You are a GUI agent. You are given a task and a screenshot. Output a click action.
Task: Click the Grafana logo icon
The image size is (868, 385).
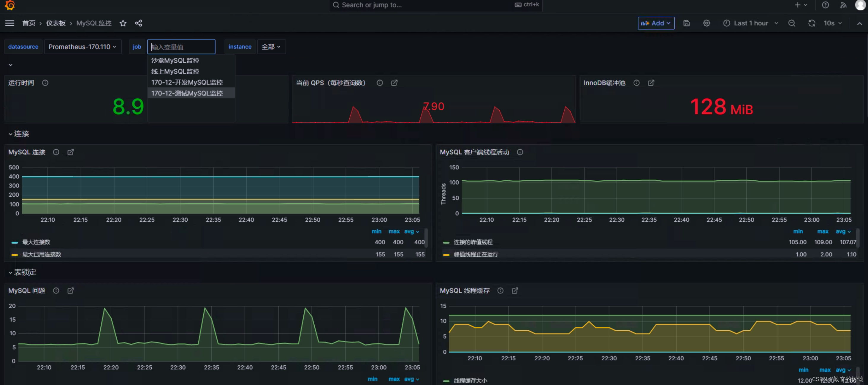point(10,5)
